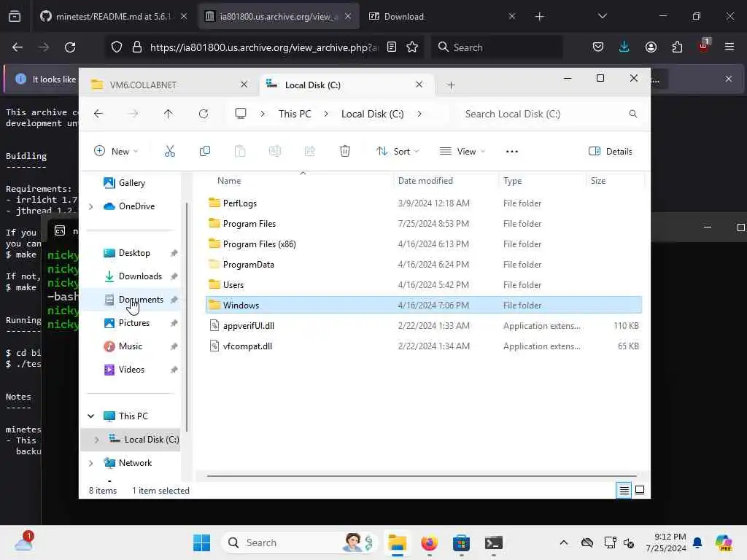Screen dimensions: 747x560
Task: Open the View layout dropdown
Action: tap(462, 152)
